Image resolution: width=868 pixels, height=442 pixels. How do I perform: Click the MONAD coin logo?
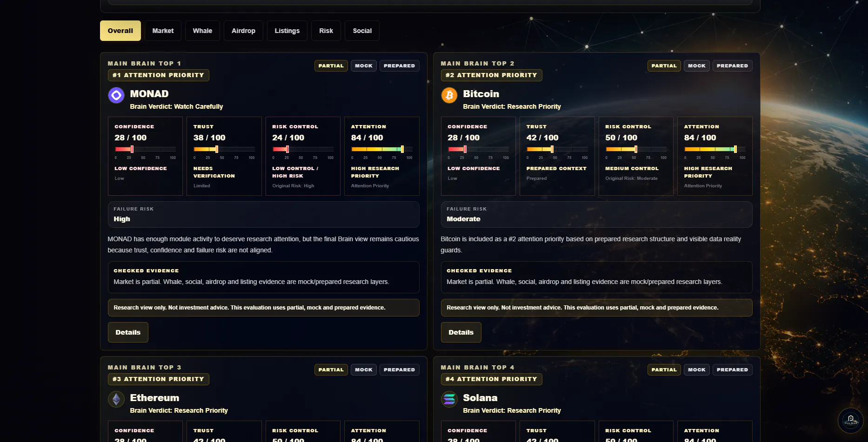(116, 95)
